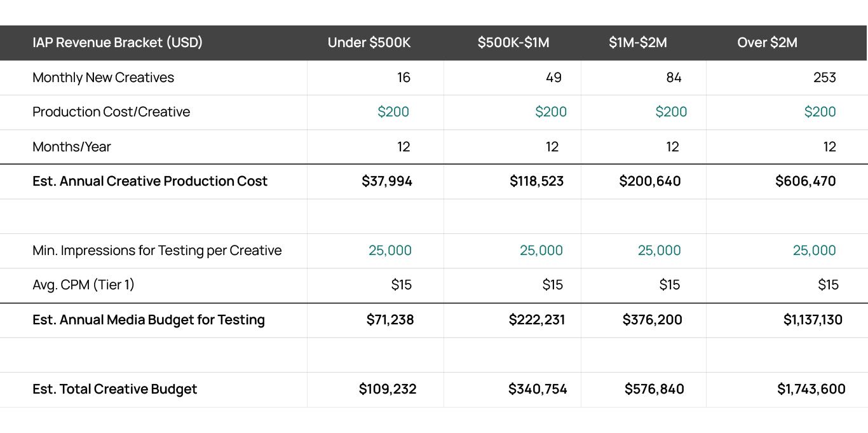Select the $500K-$1M column header
Viewport: 868px width, 433px height.
tap(513, 43)
